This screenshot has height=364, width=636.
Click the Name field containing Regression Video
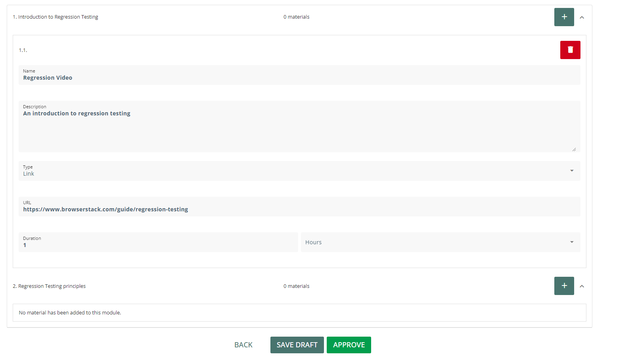(x=299, y=77)
